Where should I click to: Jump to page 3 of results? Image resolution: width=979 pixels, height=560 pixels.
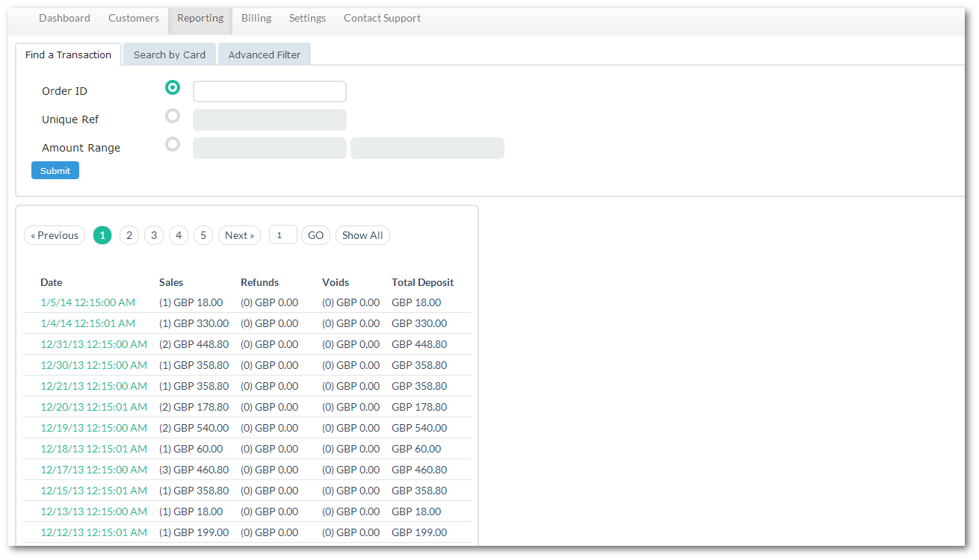[154, 235]
